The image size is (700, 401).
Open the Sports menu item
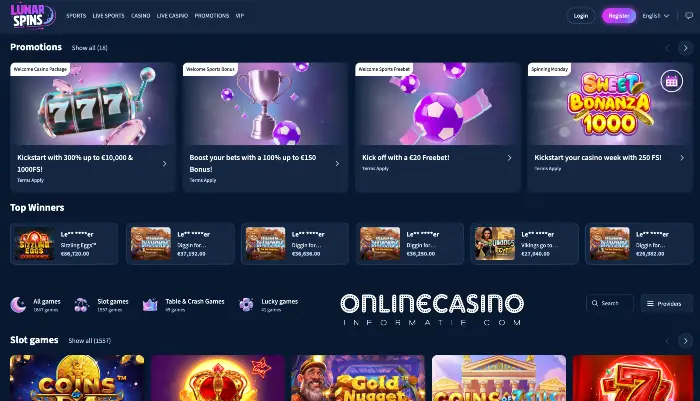pos(76,16)
